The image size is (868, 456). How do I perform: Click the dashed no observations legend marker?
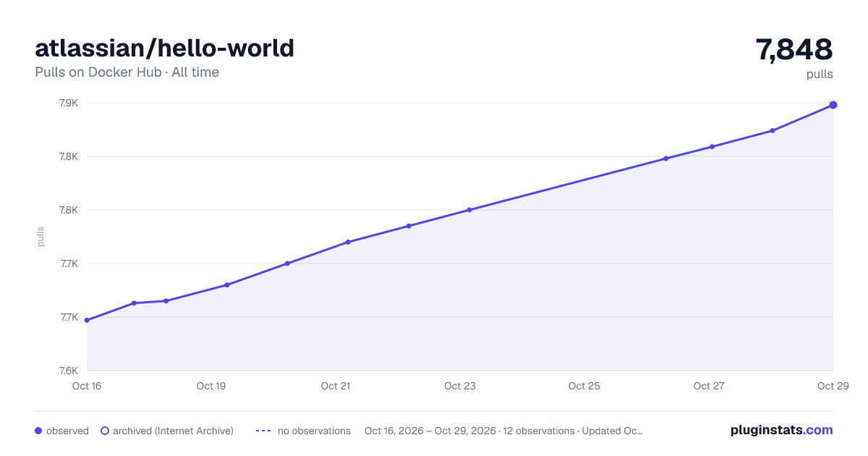(x=263, y=431)
